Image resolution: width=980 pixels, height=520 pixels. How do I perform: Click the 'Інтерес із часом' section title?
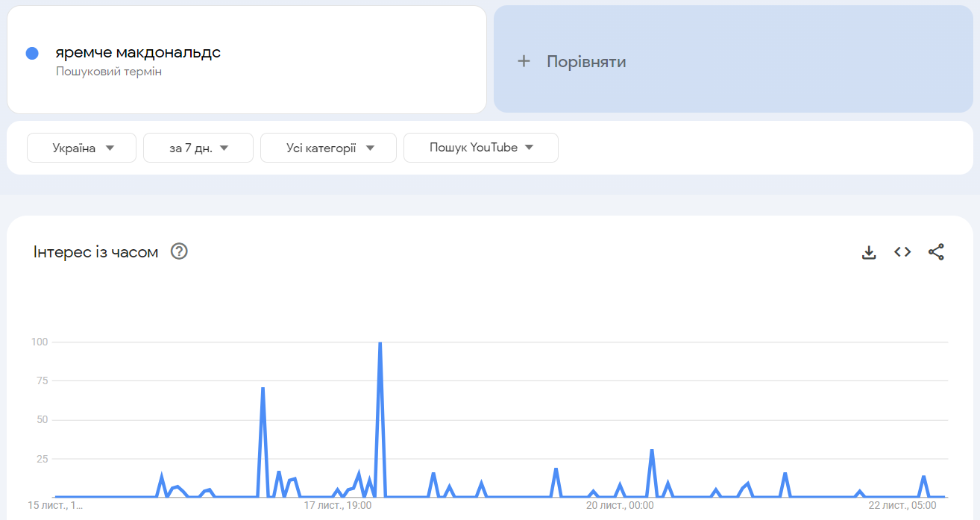tap(97, 252)
